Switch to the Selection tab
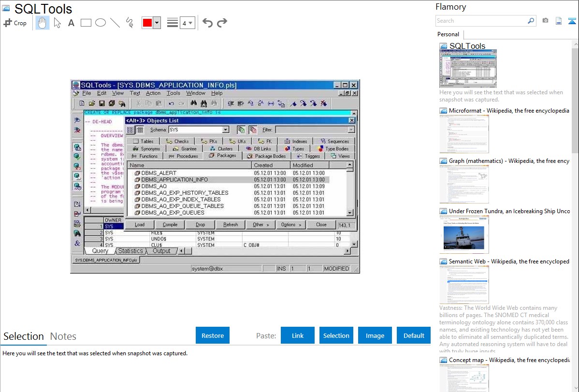Screen dimensions: 579x392 click(x=24, y=336)
